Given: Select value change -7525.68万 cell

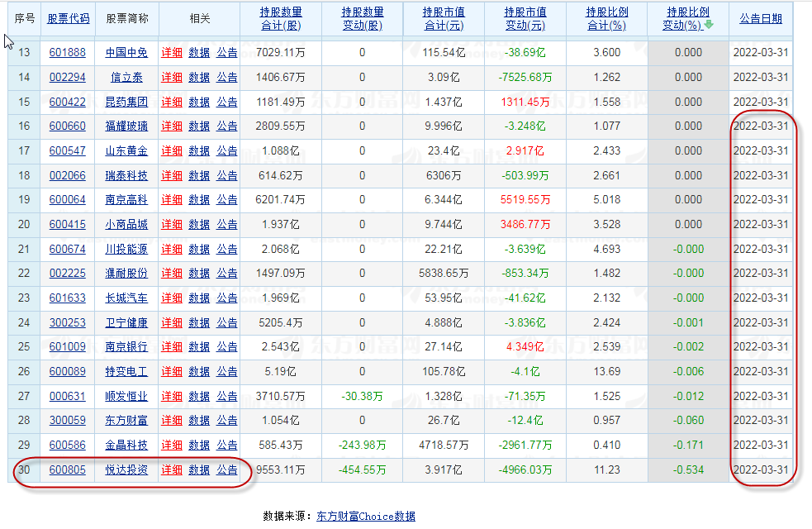Looking at the screenshot, I should pos(525,78).
